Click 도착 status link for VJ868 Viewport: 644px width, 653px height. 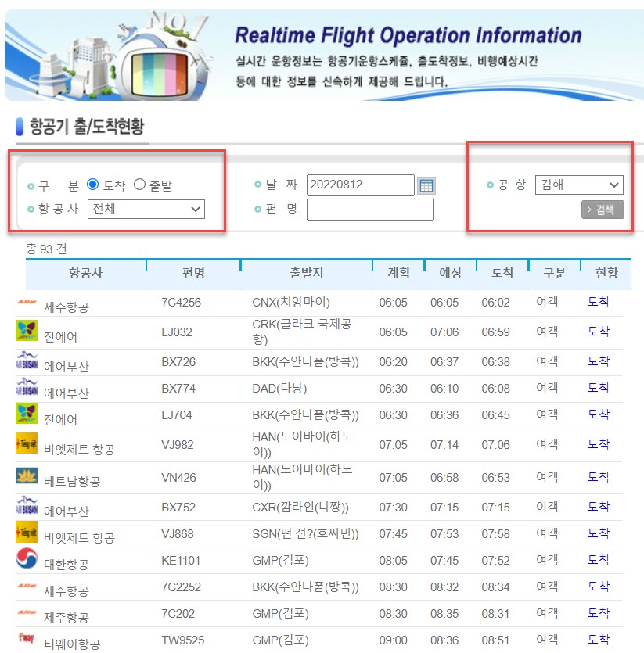(x=599, y=533)
